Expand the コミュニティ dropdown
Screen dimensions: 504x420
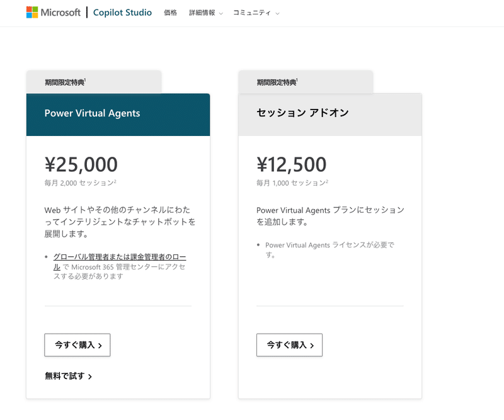click(x=256, y=13)
